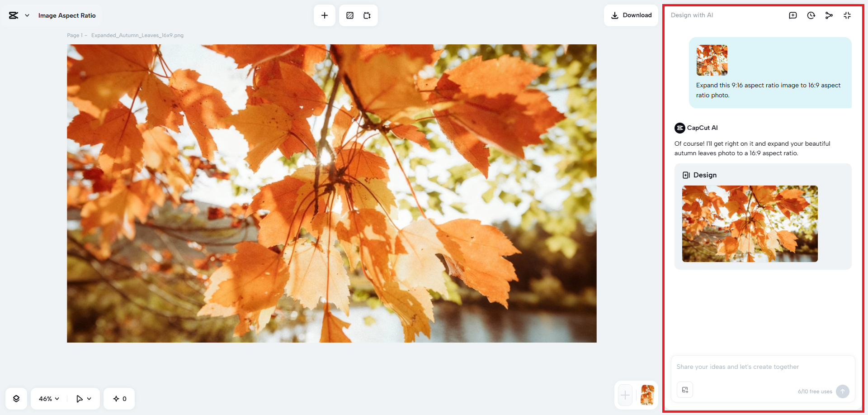Open the AI chat history
Image resolution: width=868 pixels, height=415 pixels.
click(x=811, y=15)
